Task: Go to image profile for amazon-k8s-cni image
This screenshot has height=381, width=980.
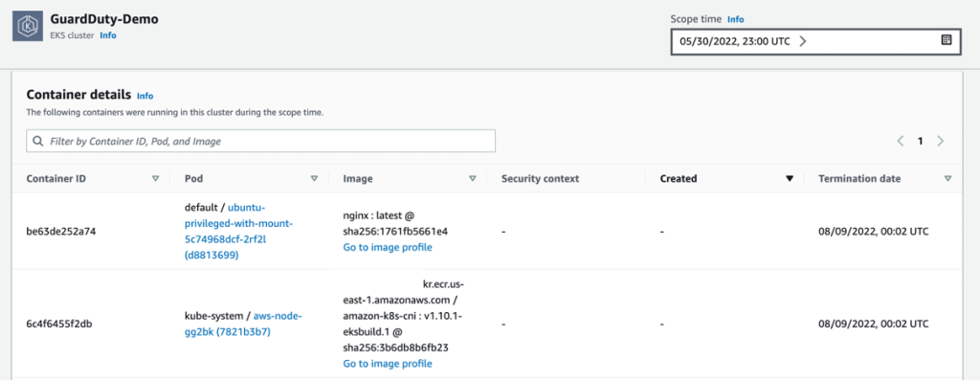Action: coord(388,364)
